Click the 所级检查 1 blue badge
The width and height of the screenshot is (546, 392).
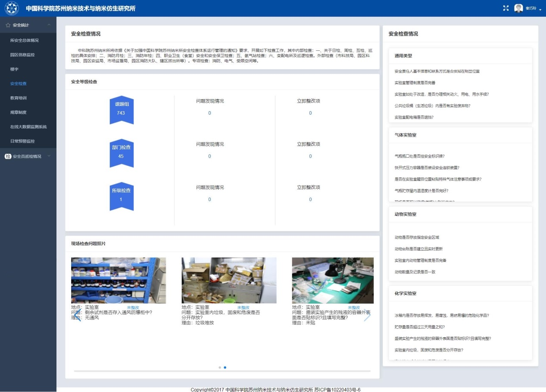pos(121,196)
